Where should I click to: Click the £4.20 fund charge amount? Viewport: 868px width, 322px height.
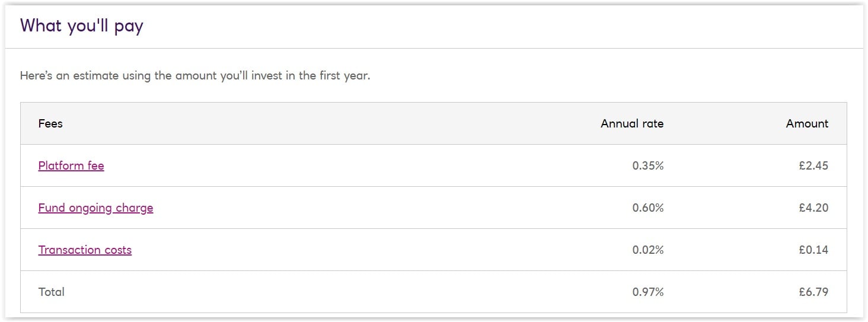click(813, 208)
